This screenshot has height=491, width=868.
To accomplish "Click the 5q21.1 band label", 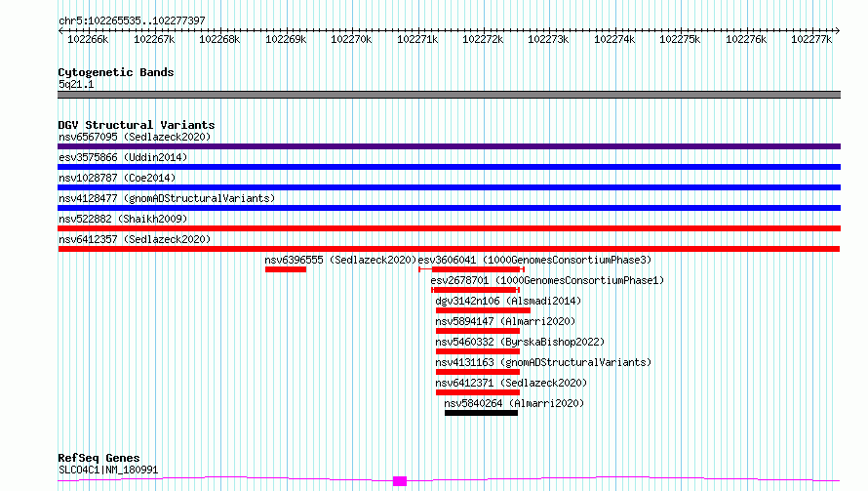I will pos(76,84).
